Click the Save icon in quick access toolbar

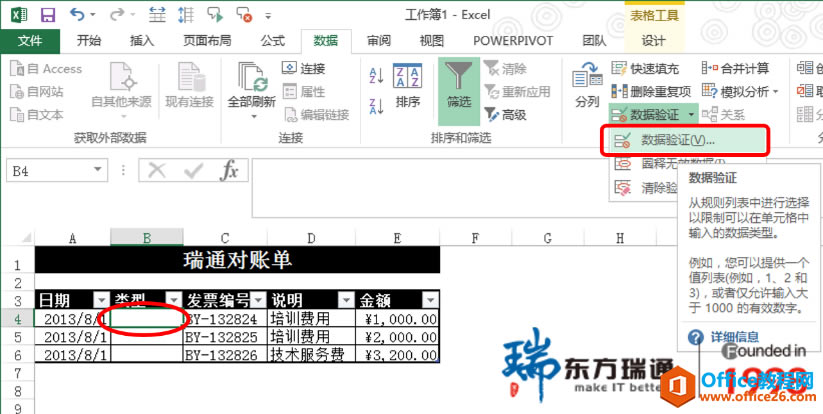(x=48, y=15)
